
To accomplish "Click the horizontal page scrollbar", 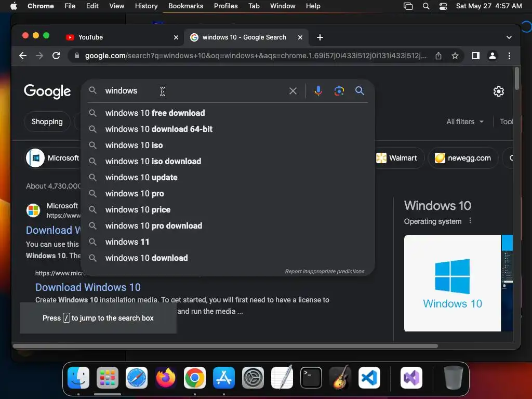I will pyautogui.click(x=225, y=346).
